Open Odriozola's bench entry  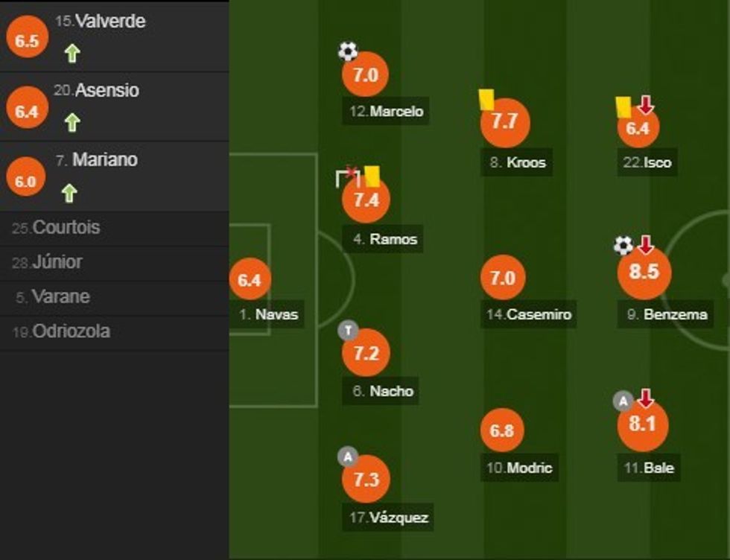click(71, 331)
